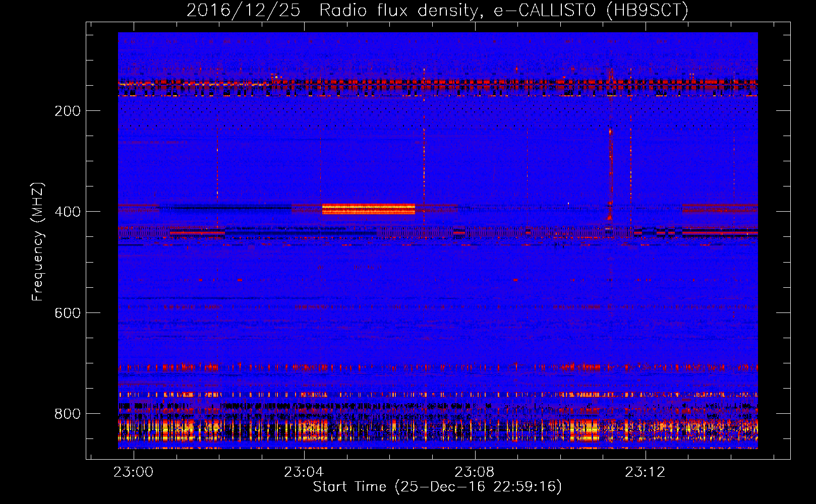Click the 23:12 time tick label
Screen dimensions: 816x504
click(x=645, y=472)
